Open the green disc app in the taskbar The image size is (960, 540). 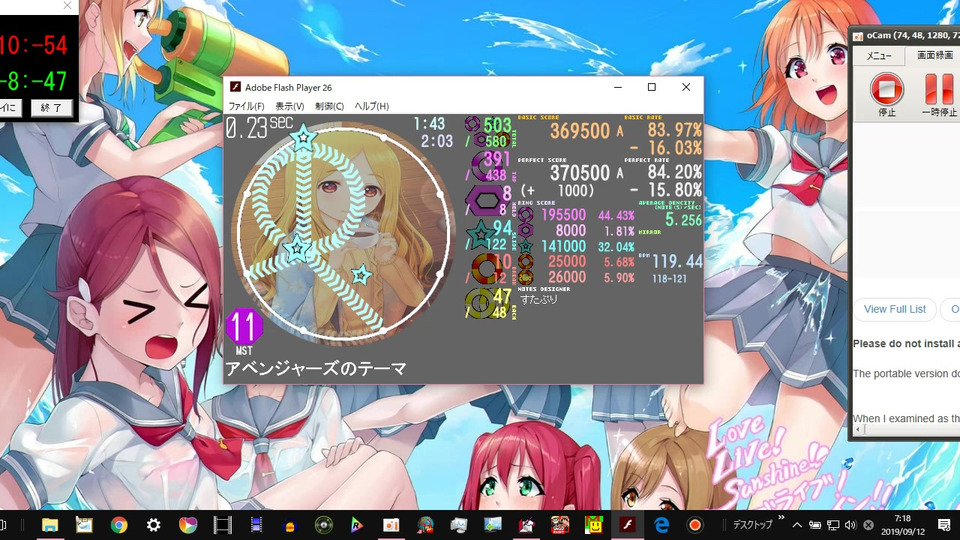(323, 525)
